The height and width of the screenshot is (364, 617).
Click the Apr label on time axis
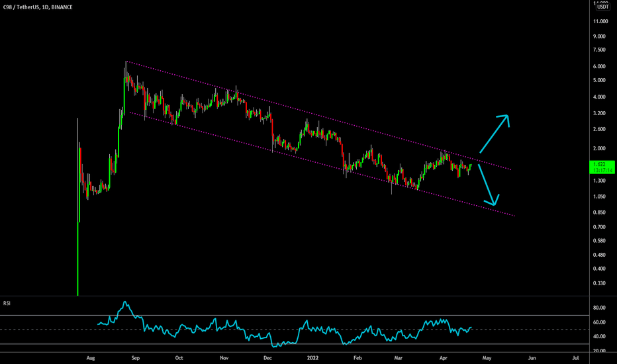[x=443, y=358]
